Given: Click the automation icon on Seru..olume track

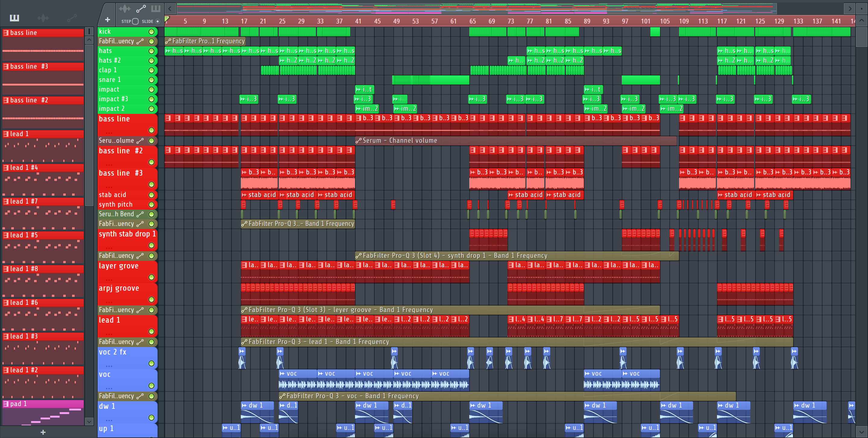Looking at the screenshot, I should 140,141.
